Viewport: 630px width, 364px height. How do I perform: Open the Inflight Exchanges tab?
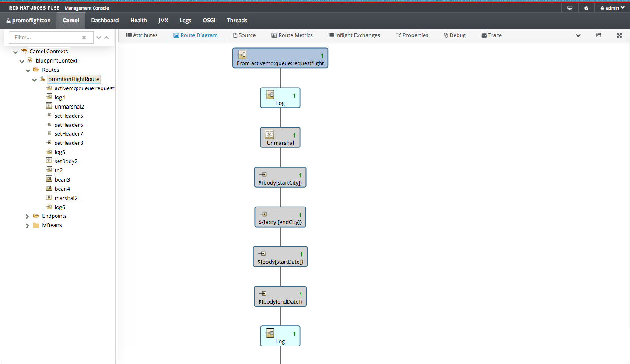click(x=354, y=35)
